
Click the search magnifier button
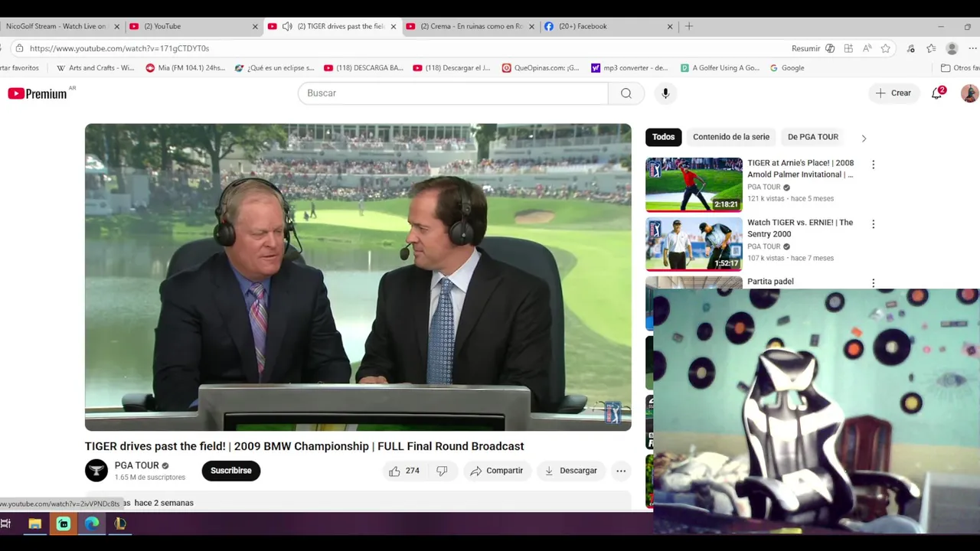[626, 93]
